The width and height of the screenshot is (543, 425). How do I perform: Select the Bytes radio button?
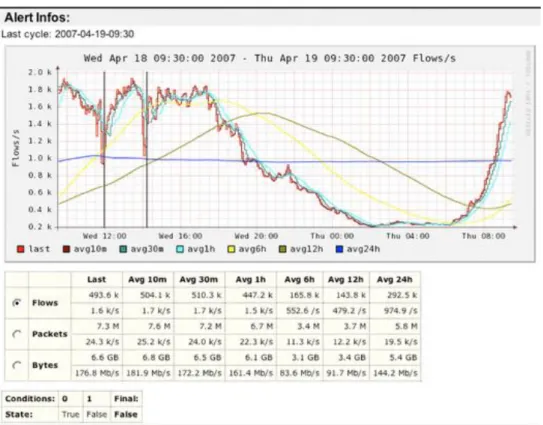(16, 365)
